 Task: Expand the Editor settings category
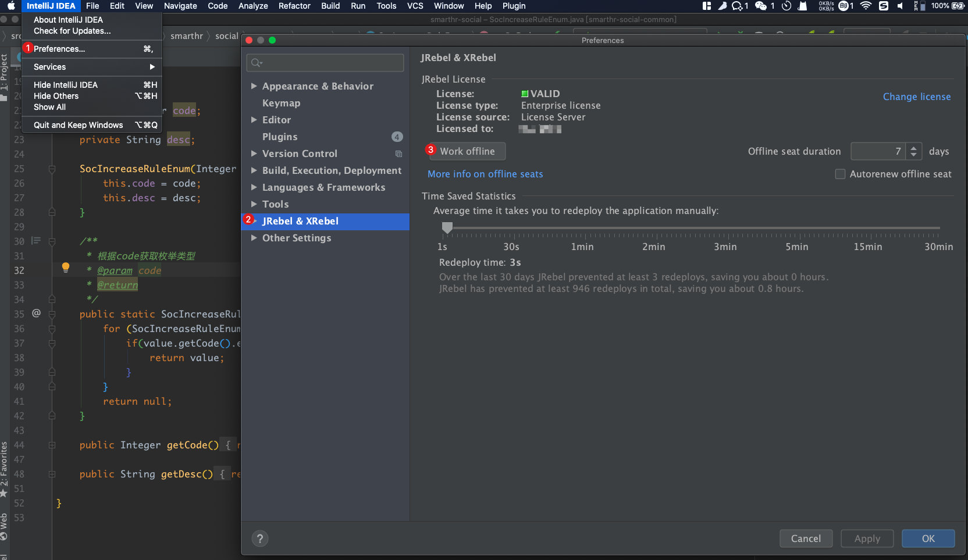tap(254, 120)
